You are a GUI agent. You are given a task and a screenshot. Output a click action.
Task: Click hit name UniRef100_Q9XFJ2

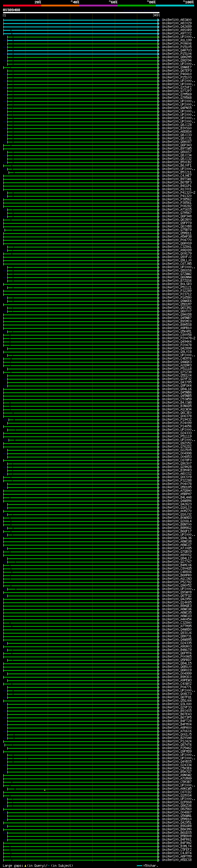pyautogui.click(x=176, y=257)
